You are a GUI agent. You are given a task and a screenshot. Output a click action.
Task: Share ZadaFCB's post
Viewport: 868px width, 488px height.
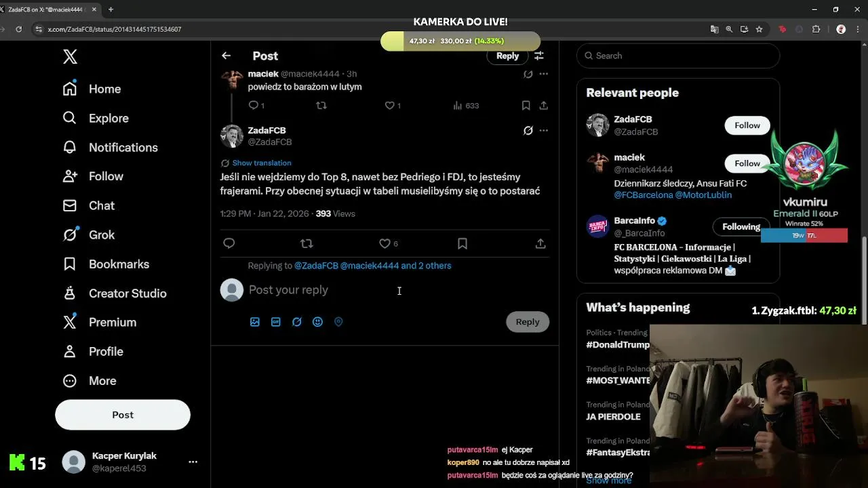coord(540,243)
